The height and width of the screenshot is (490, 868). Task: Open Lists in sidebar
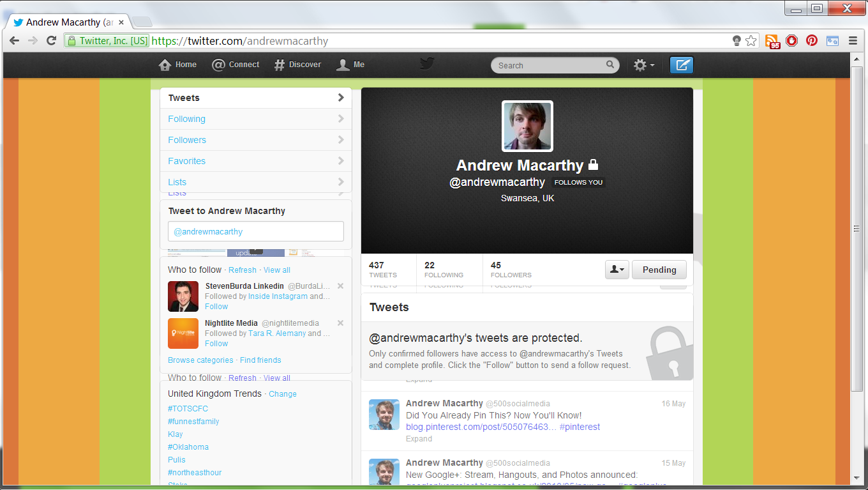click(256, 182)
